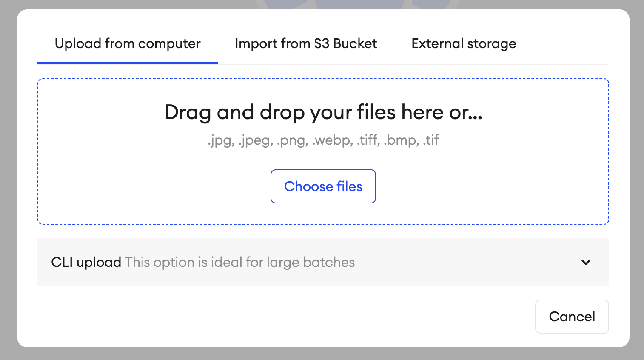Expand the CLI upload chevron arrow

586,262
